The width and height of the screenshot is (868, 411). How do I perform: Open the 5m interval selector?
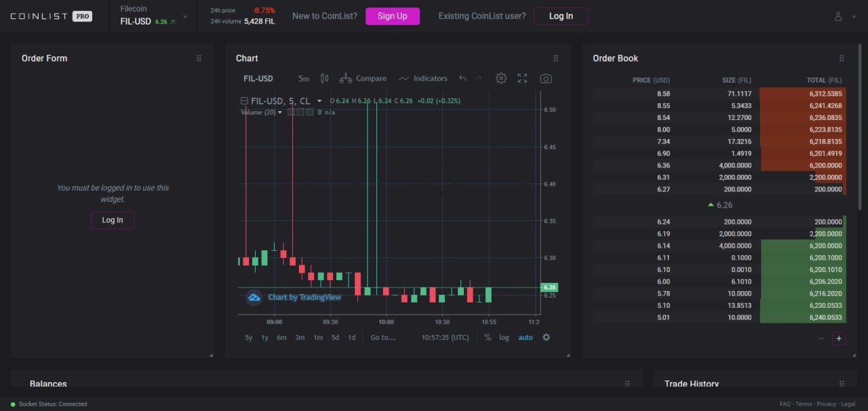304,79
